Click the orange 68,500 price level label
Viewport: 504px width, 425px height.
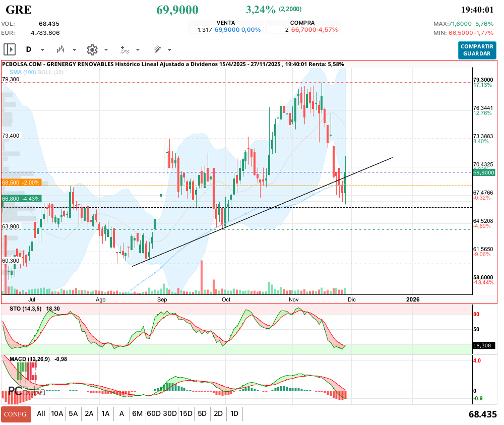[21, 183]
